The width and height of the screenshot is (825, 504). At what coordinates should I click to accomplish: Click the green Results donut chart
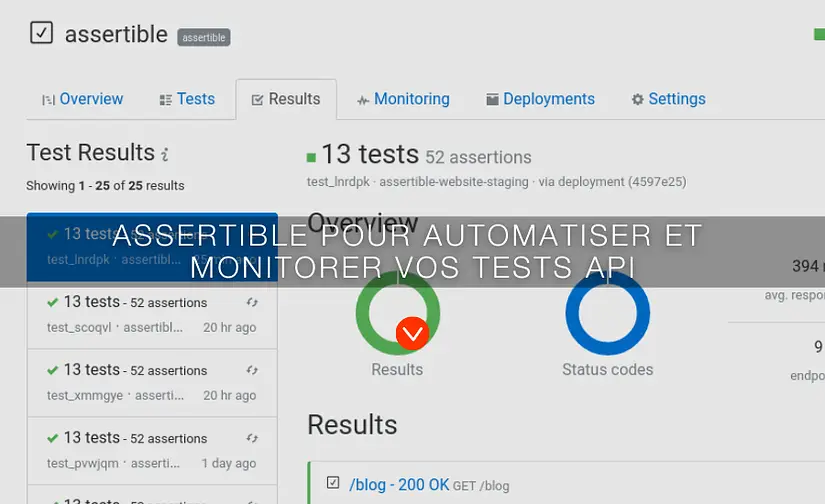(398, 313)
